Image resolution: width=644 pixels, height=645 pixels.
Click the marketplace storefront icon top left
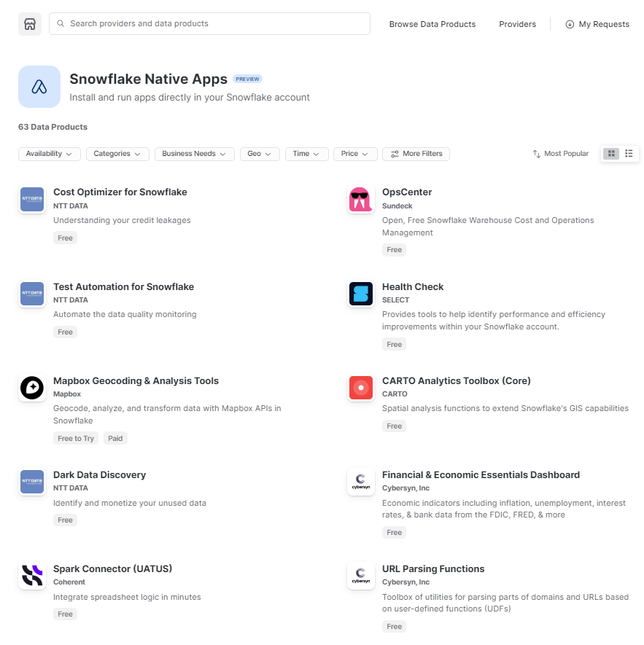click(x=29, y=24)
